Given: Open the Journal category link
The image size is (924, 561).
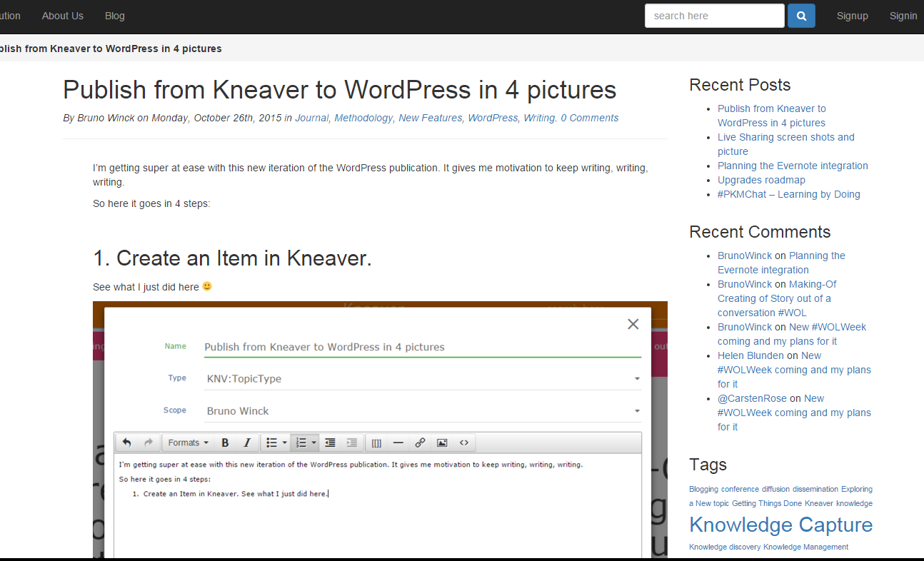Looking at the screenshot, I should [311, 118].
